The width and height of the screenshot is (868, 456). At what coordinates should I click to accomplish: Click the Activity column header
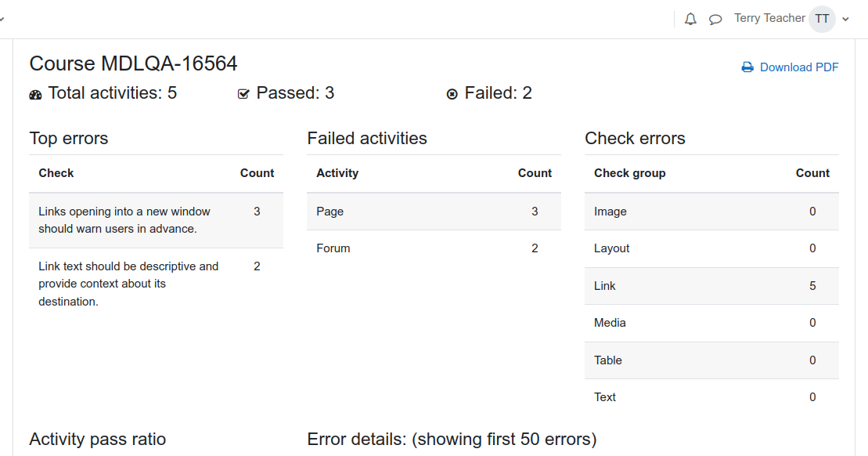[x=337, y=173]
